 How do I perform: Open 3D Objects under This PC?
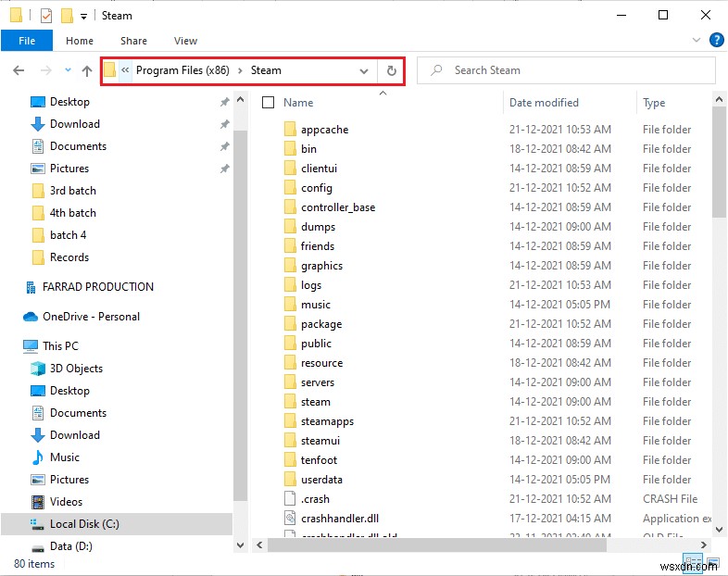pos(76,369)
